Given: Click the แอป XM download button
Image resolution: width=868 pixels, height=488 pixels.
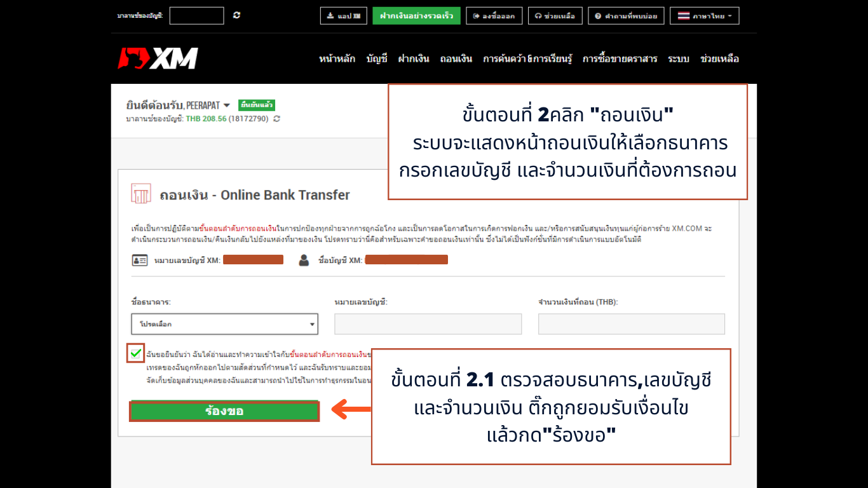Looking at the screenshot, I should click(x=343, y=16).
